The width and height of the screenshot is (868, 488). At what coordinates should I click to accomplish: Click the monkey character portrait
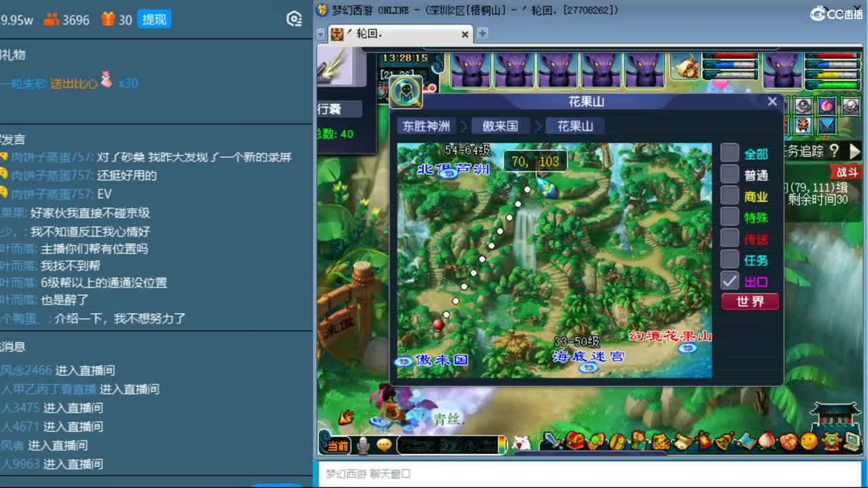click(x=686, y=66)
